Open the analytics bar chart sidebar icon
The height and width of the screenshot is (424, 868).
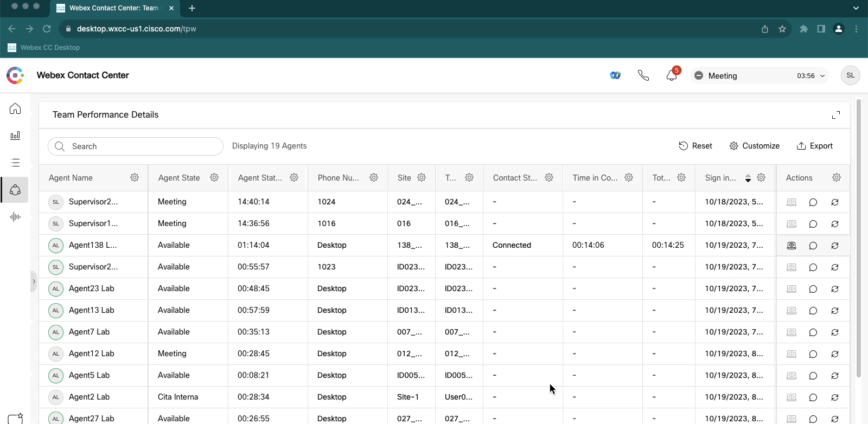coord(15,136)
